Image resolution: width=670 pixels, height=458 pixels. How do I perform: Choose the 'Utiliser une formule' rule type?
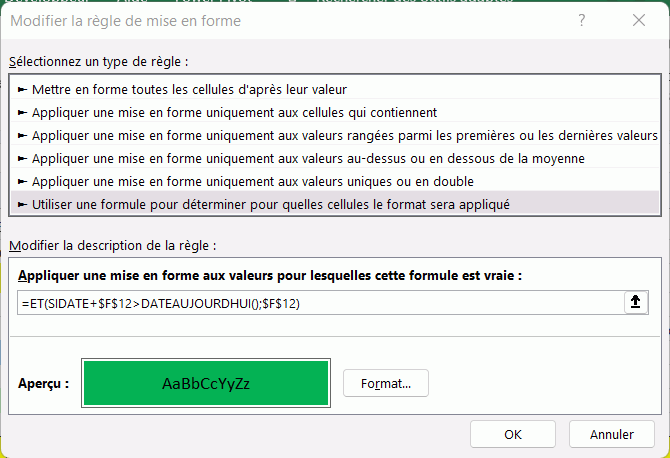271,204
